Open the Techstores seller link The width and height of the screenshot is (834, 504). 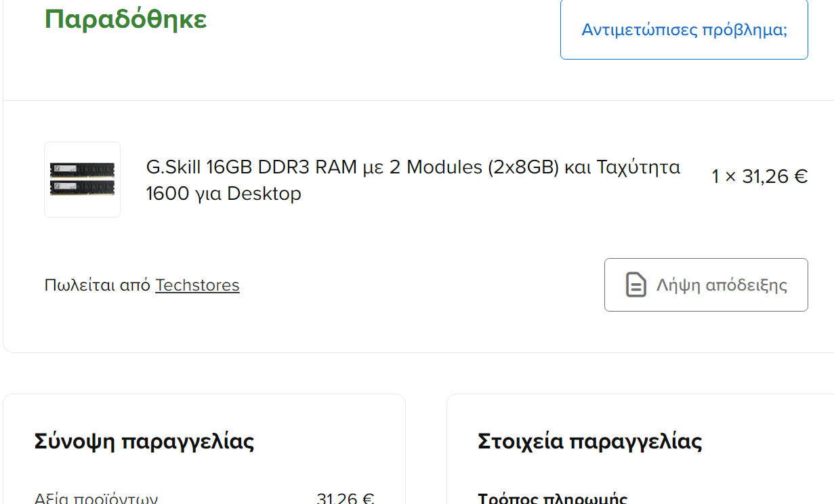(x=197, y=285)
